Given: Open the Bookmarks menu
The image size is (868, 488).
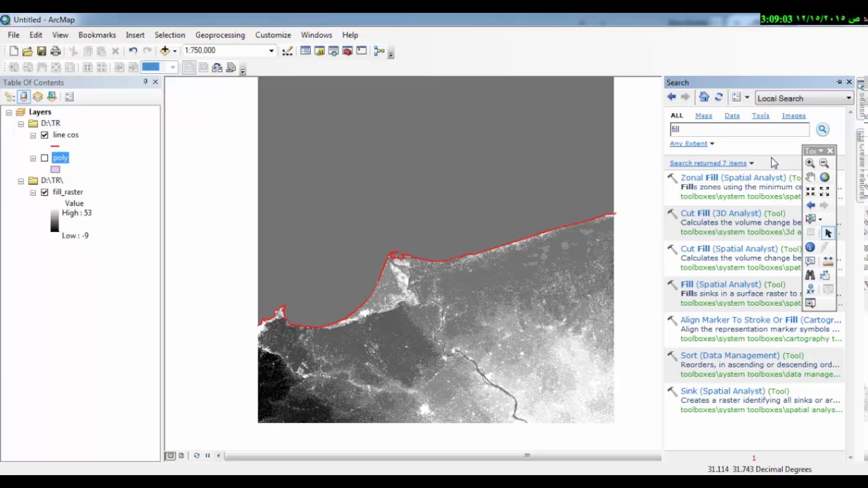Looking at the screenshot, I should tap(97, 35).
